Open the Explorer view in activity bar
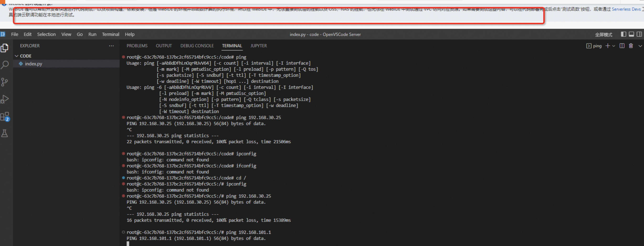Viewport: 644px width, 246px height. click(x=5, y=48)
